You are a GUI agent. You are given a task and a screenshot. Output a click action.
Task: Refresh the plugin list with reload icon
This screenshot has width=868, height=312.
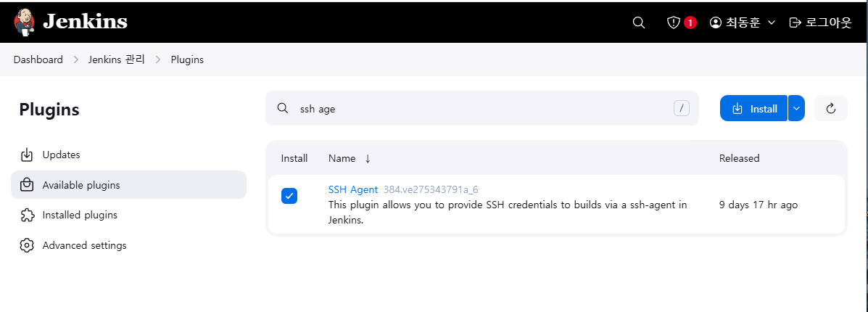[830, 109]
